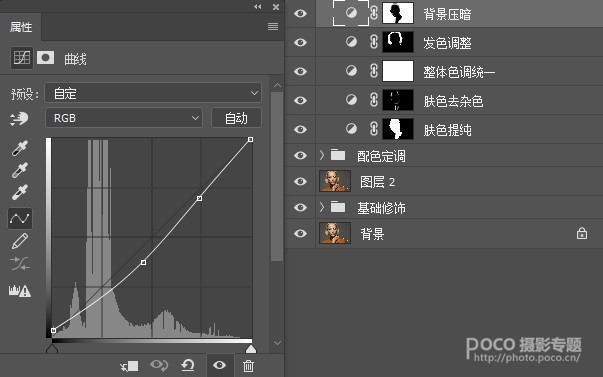Hide the 整体色调统一 layer

(300, 71)
